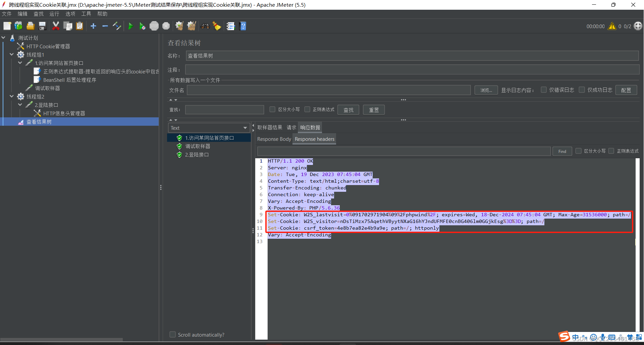This screenshot has height=345, width=644.
Task: Collapse 2.登陆接口 tree node
Action: click(20, 105)
